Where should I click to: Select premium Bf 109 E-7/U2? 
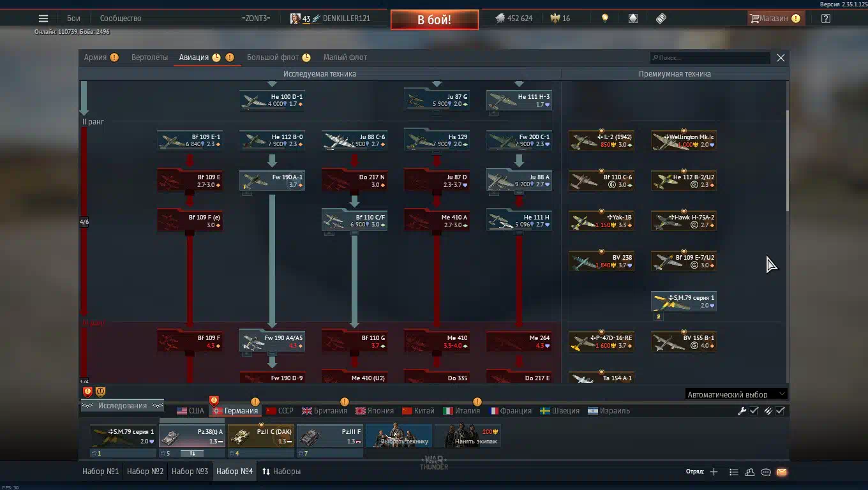[x=684, y=261]
